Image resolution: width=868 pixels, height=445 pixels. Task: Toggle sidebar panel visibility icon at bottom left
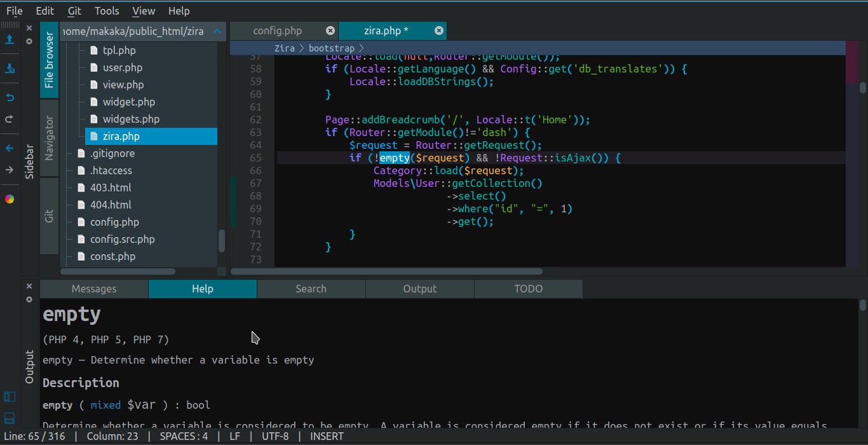click(10, 397)
